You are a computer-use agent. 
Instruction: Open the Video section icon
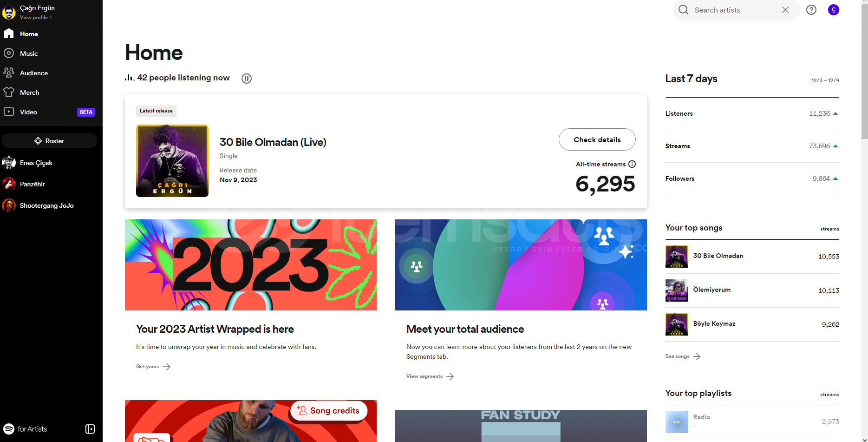click(x=9, y=112)
